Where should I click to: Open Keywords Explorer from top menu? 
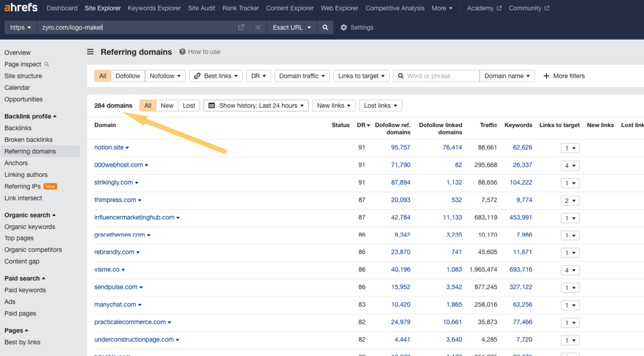point(154,8)
